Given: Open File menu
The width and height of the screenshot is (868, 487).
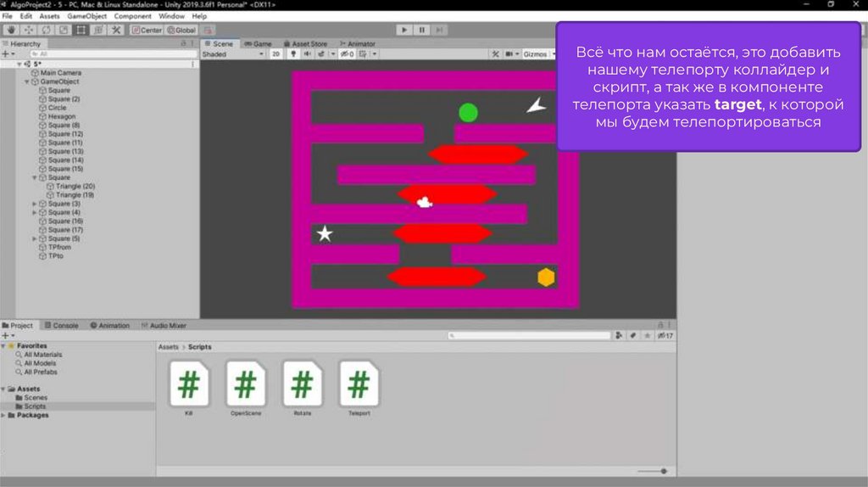Looking at the screenshot, I should (x=7, y=16).
